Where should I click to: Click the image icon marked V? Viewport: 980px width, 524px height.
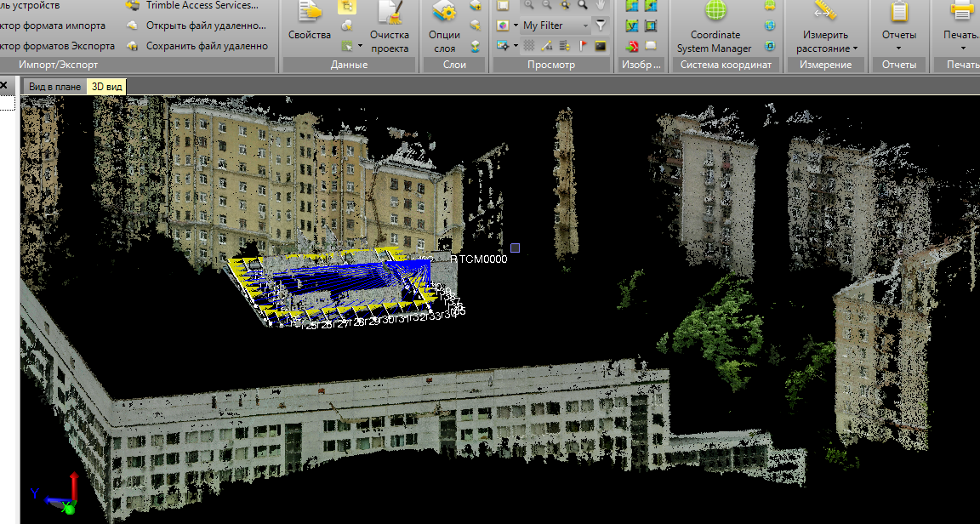(632, 26)
